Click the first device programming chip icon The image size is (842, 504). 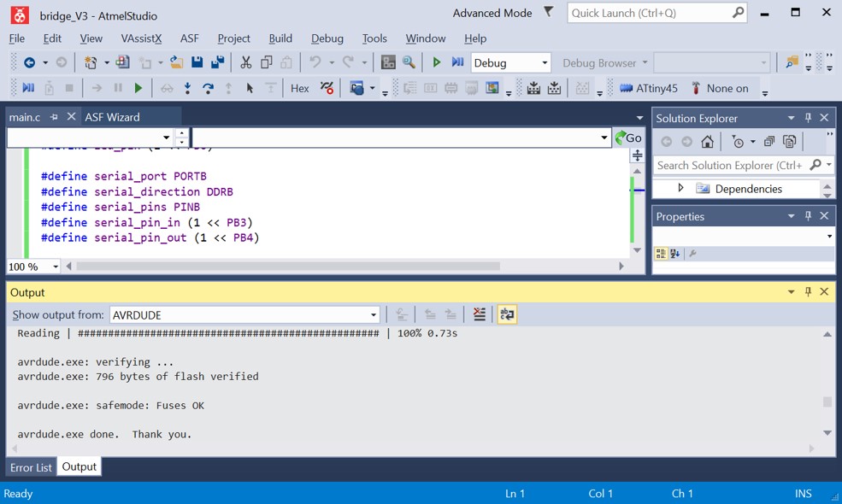click(x=533, y=88)
